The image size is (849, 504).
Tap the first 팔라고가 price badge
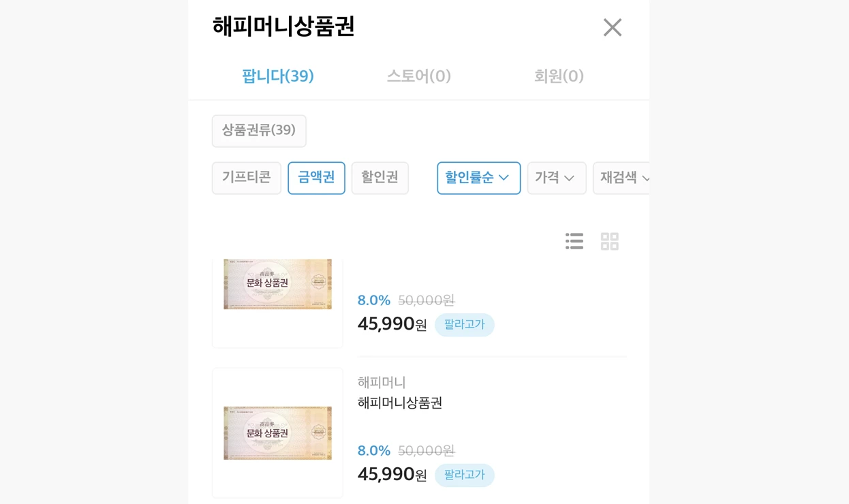[x=465, y=325]
